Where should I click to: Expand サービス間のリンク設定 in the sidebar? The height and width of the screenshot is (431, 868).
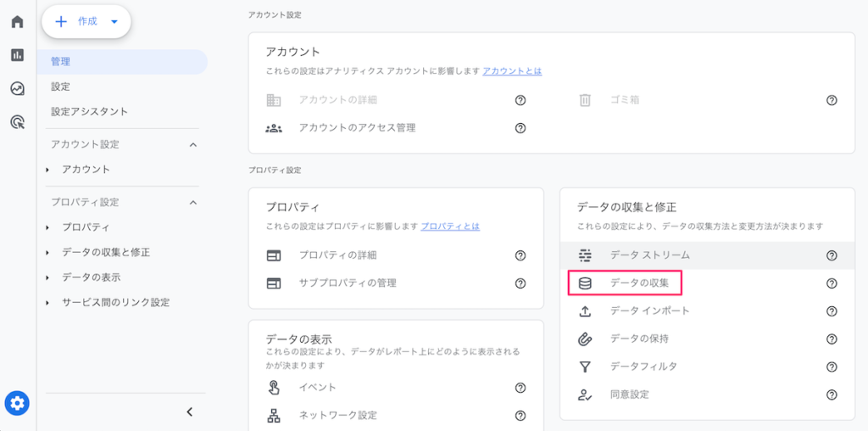(47, 303)
